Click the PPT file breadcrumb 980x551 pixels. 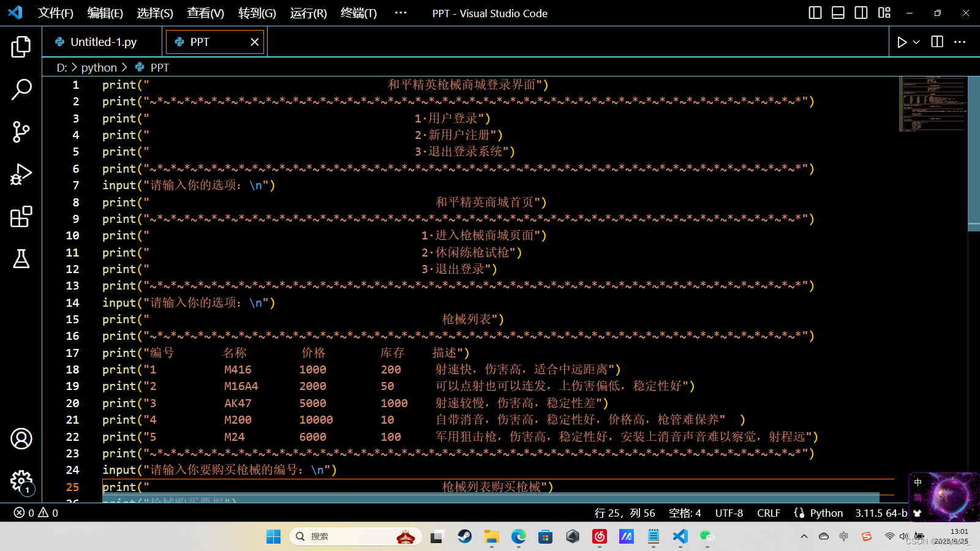(x=159, y=67)
